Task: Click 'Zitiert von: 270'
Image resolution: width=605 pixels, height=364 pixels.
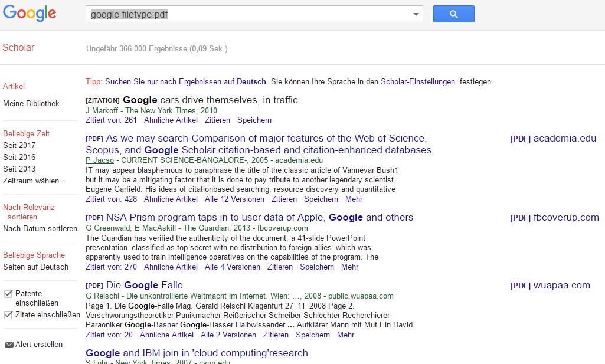Action: tap(111, 267)
